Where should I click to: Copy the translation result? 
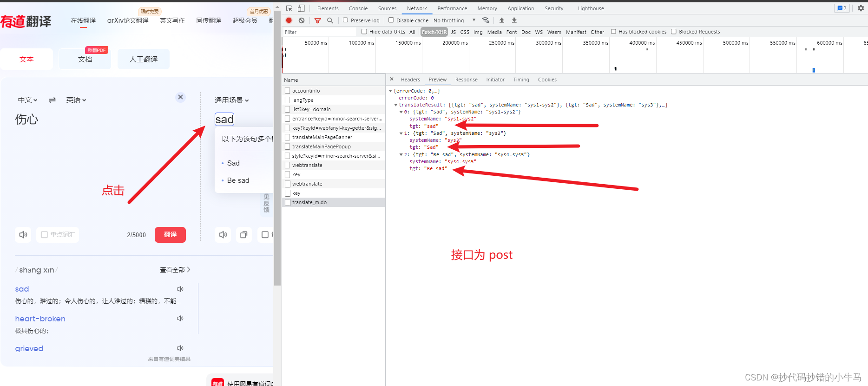click(243, 234)
